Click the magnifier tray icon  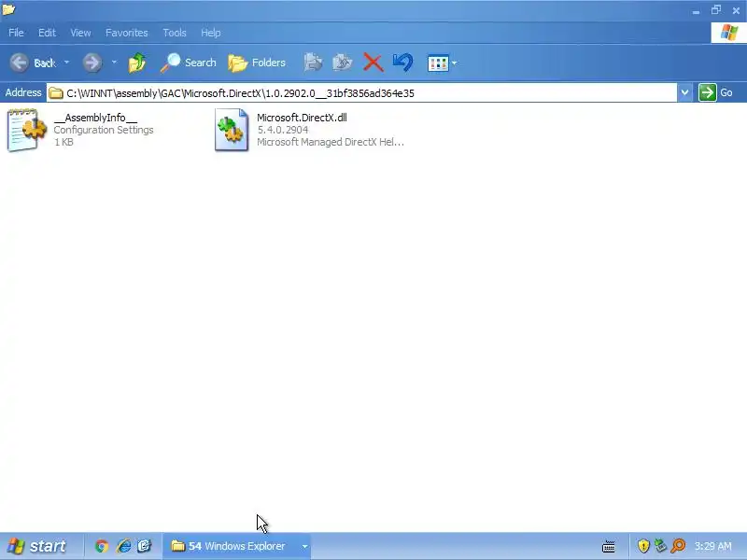(x=678, y=546)
